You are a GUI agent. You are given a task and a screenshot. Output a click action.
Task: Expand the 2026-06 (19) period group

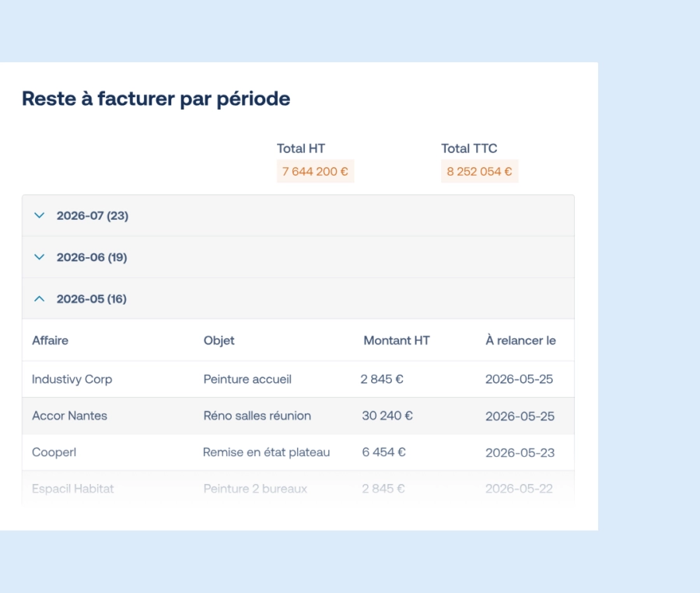[91, 257]
